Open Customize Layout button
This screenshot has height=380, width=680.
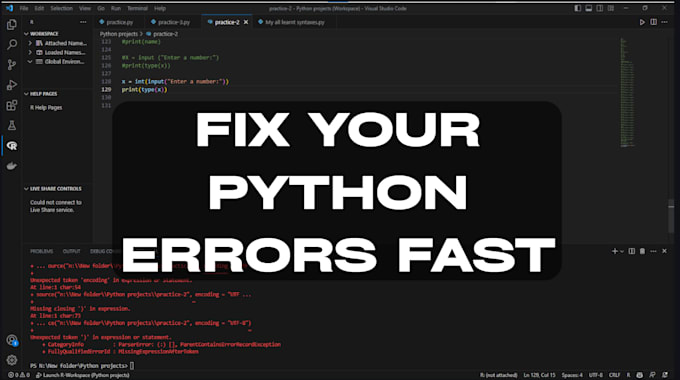pyautogui.click(x=611, y=8)
